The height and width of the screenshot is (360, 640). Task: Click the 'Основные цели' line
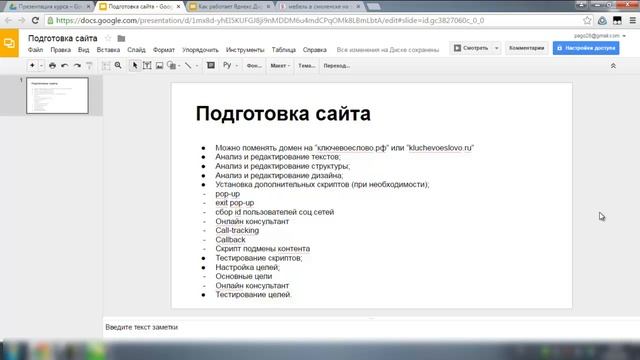(x=244, y=276)
